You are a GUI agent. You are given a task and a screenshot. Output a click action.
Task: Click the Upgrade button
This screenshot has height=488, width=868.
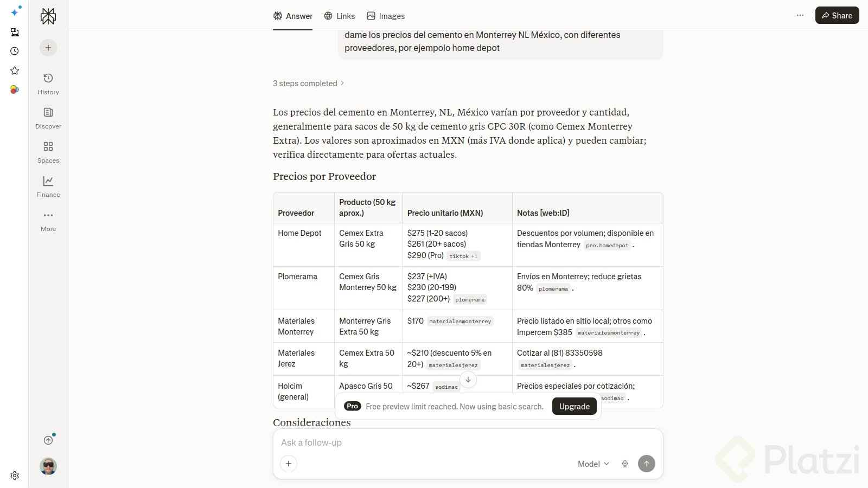575,406
